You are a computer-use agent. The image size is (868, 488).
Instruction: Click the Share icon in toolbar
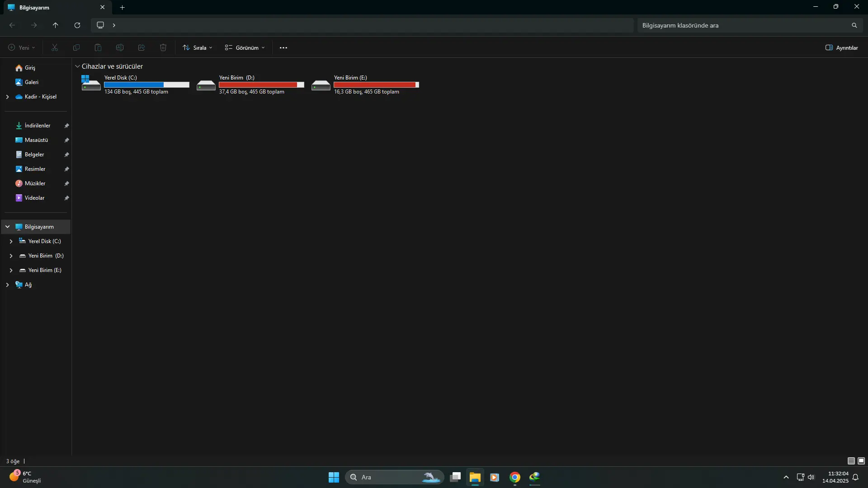tap(142, 47)
